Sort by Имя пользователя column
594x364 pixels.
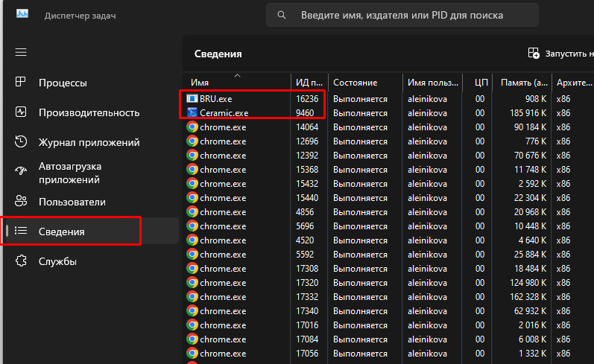[x=432, y=82]
